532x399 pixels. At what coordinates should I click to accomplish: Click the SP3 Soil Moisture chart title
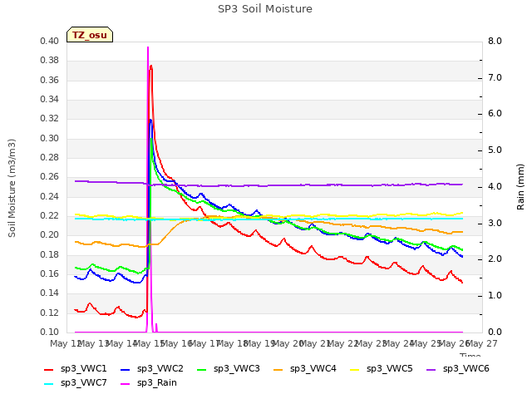tap(265, 9)
